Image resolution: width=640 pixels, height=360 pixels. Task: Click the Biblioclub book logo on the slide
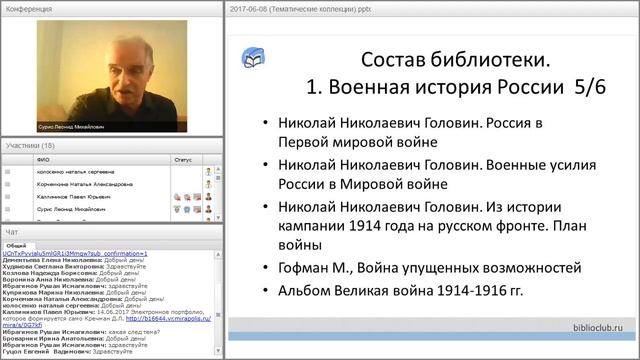tap(253, 58)
